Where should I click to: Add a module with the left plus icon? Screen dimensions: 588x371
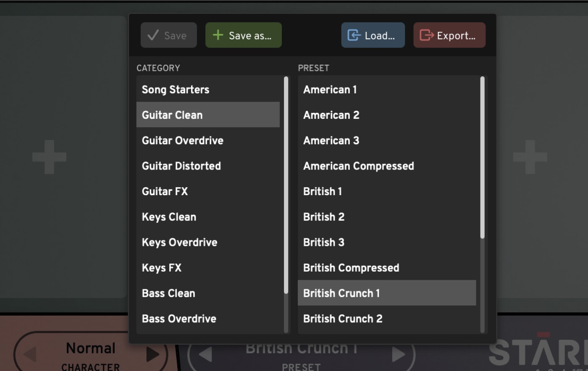49,157
